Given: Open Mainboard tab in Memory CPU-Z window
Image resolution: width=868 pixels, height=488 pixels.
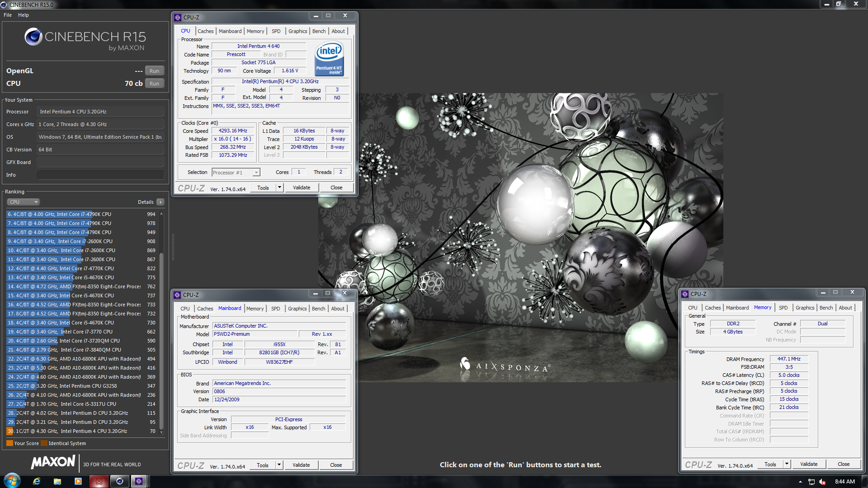Looking at the screenshot, I should pos(737,308).
